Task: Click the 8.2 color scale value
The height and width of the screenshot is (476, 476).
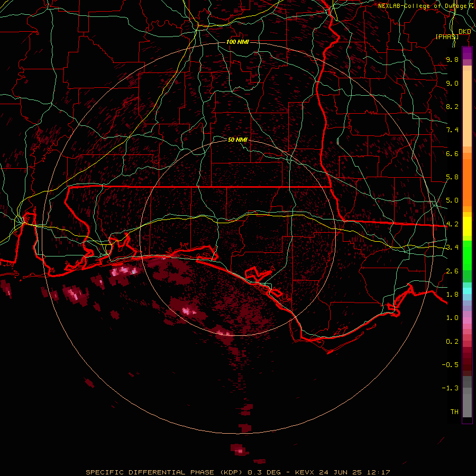Action: tap(452, 106)
